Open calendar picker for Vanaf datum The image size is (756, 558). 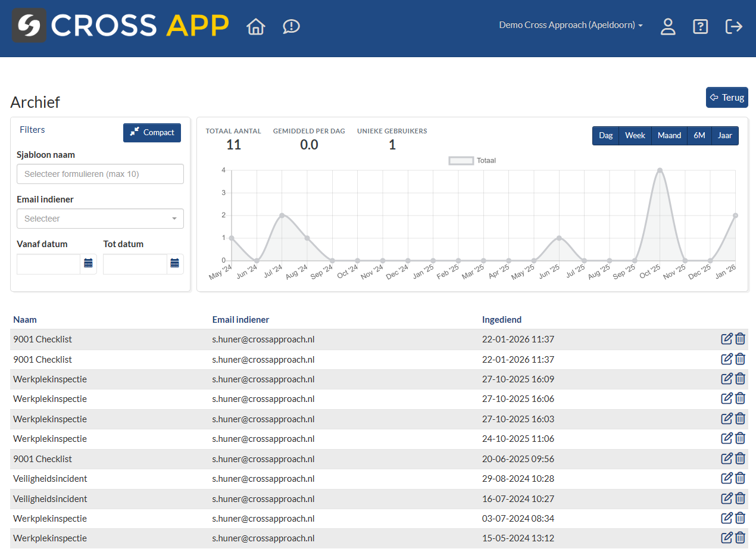click(x=88, y=263)
